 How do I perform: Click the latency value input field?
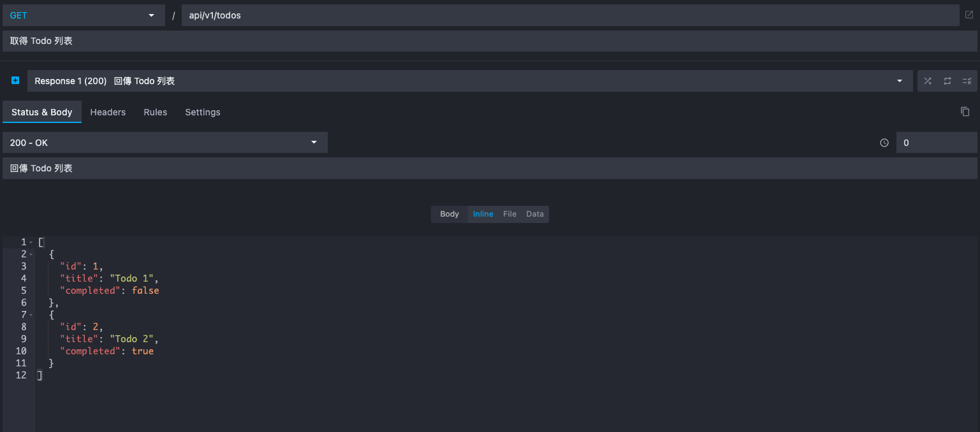point(936,143)
